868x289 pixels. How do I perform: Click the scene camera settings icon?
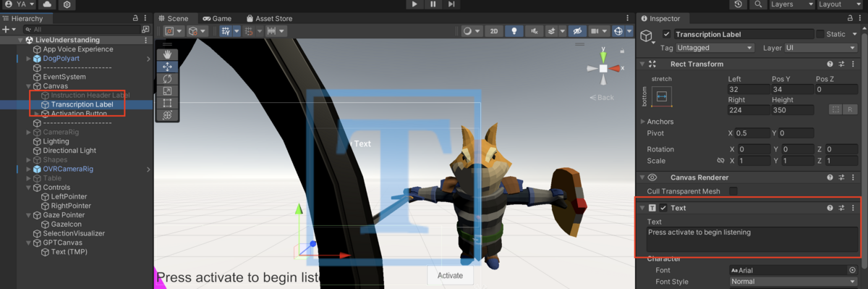coord(595,31)
